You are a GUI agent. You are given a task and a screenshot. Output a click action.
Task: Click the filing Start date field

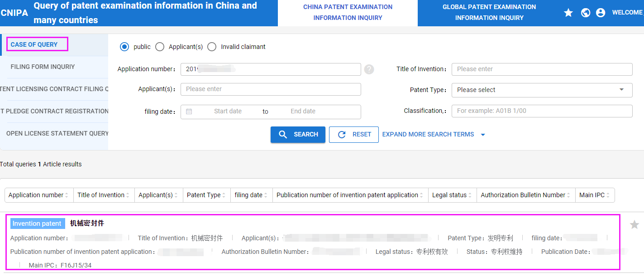click(x=228, y=112)
